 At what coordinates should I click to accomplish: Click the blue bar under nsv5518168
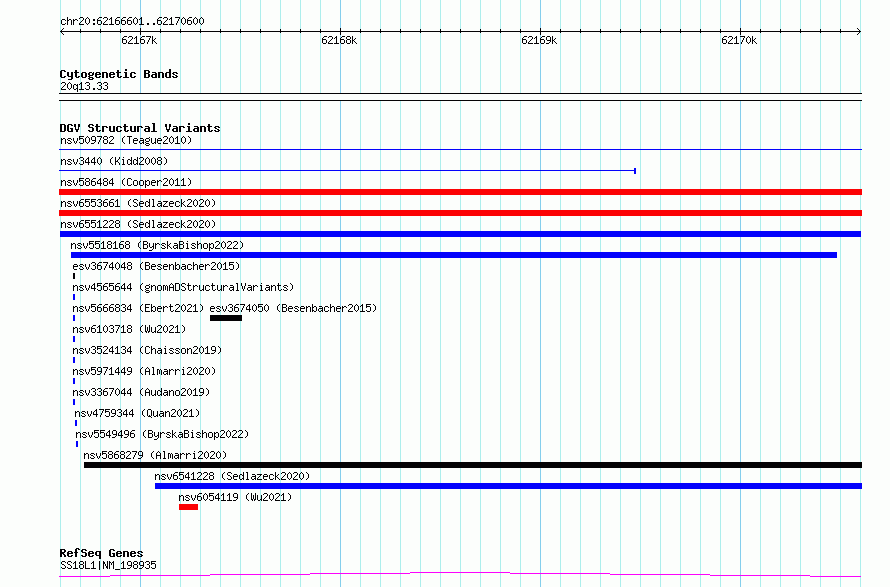[x=454, y=255]
